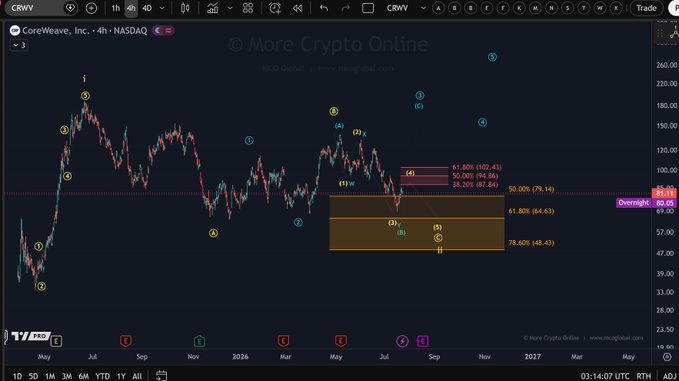
Task: Open the purple lightning event marker
Action: [402, 341]
